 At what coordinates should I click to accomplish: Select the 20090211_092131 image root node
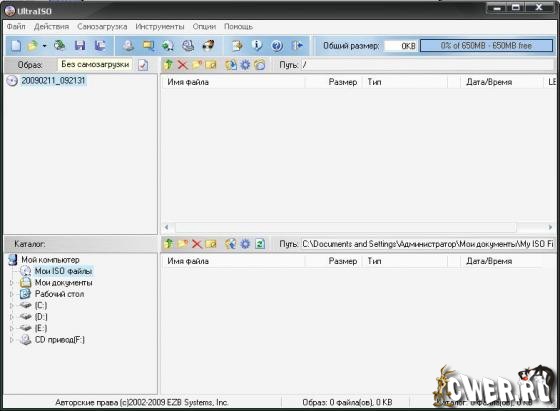[x=53, y=81]
